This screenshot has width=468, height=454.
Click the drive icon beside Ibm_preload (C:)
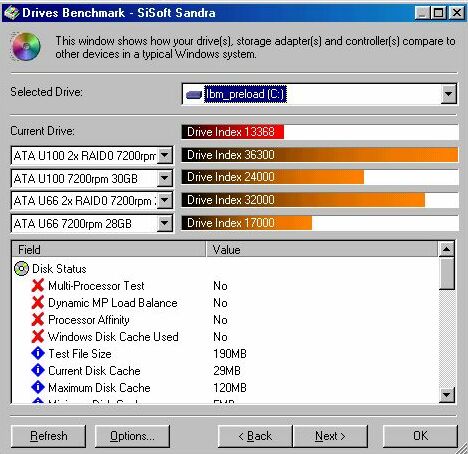194,94
